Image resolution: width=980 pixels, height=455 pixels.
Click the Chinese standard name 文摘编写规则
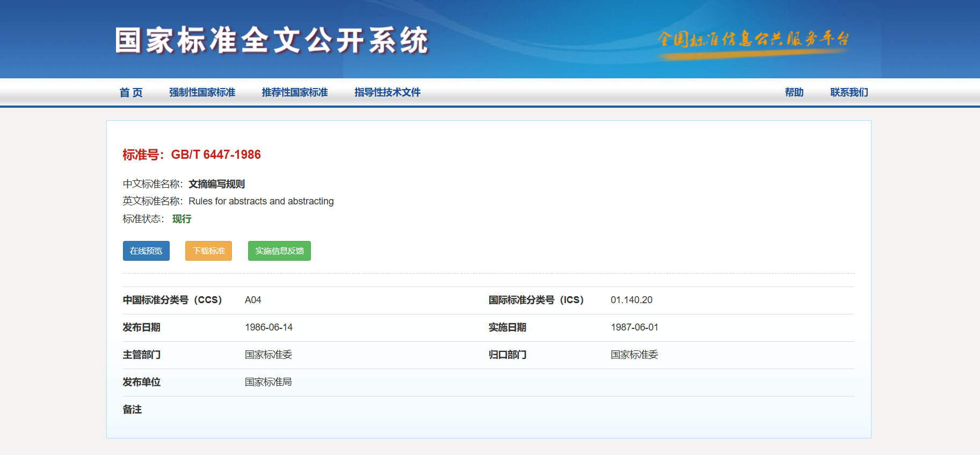(x=216, y=184)
